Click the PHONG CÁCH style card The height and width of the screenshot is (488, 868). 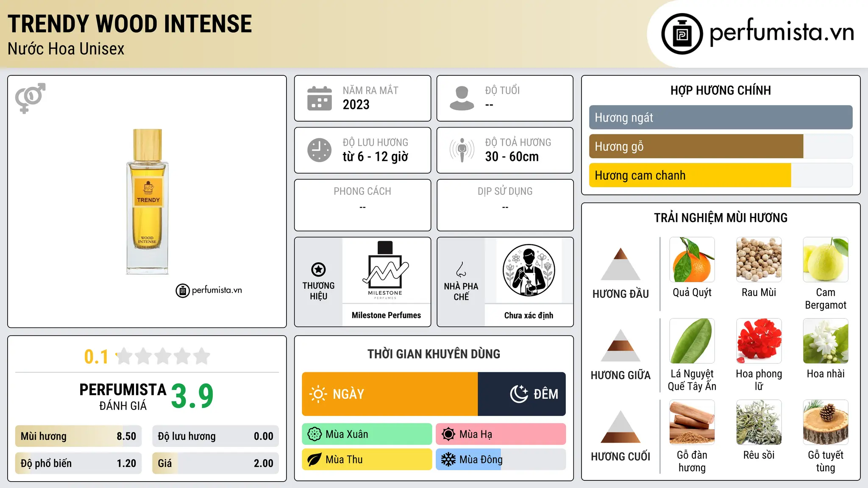[362, 205]
